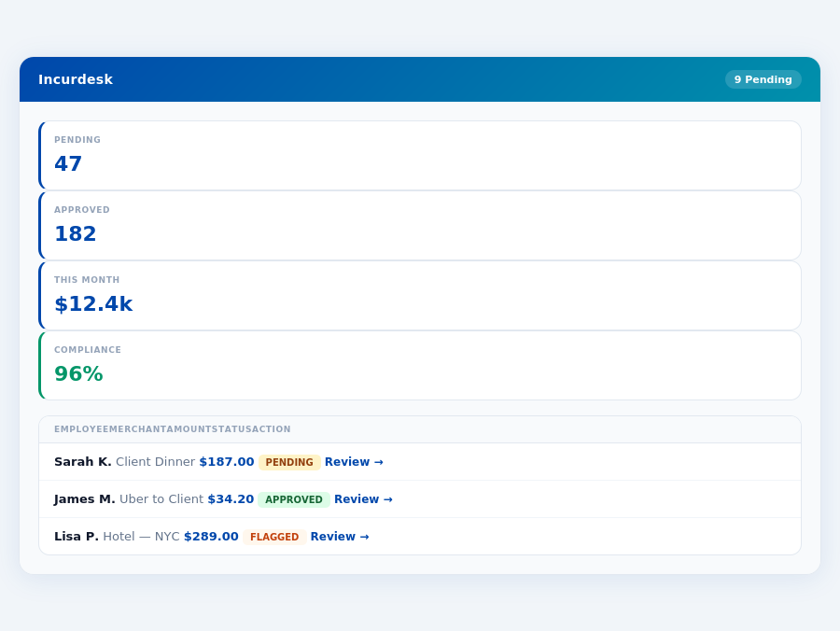Click Review link for Sarah K.'s Client Dinner
840x631 pixels.
(354, 461)
